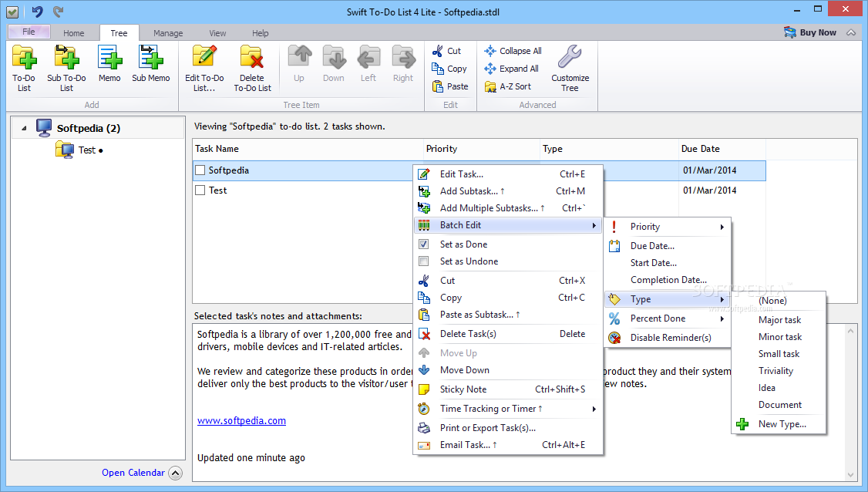Sort tree A-Z

[508, 86]
